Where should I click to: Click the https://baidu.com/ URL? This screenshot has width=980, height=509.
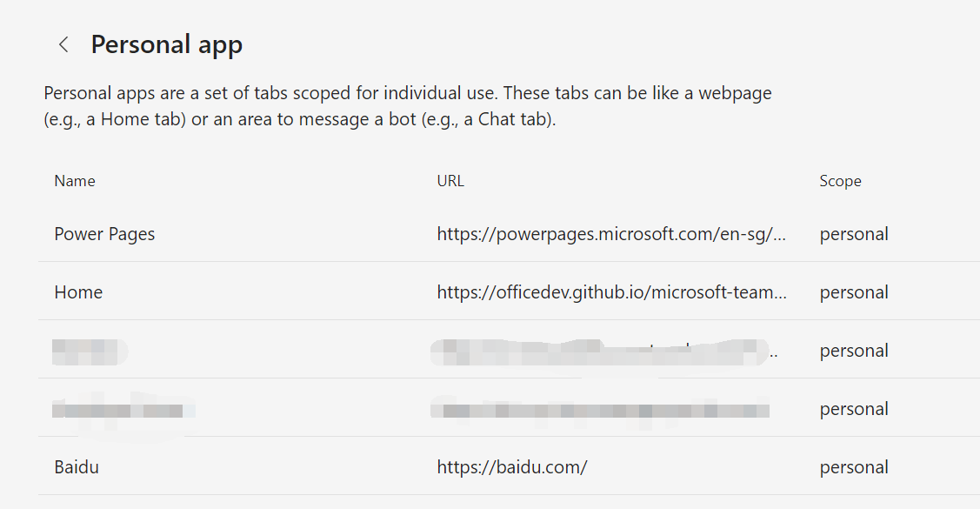[x=512, y=467]
